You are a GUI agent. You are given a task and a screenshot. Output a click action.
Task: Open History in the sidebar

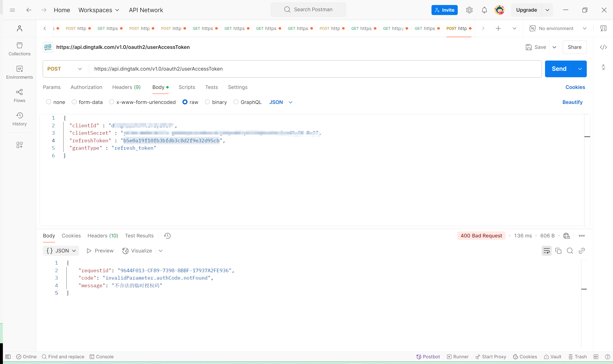[x=19, y=119]
